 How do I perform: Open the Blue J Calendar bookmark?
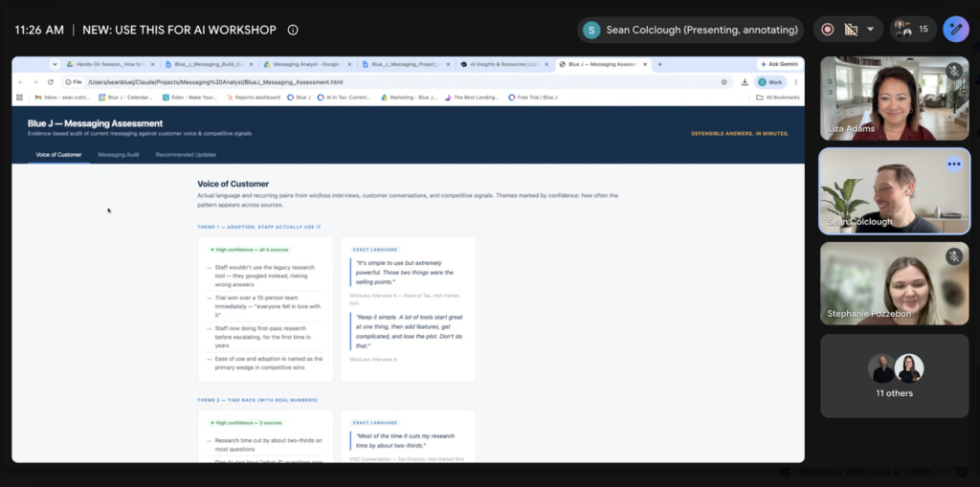pos(125,98)
